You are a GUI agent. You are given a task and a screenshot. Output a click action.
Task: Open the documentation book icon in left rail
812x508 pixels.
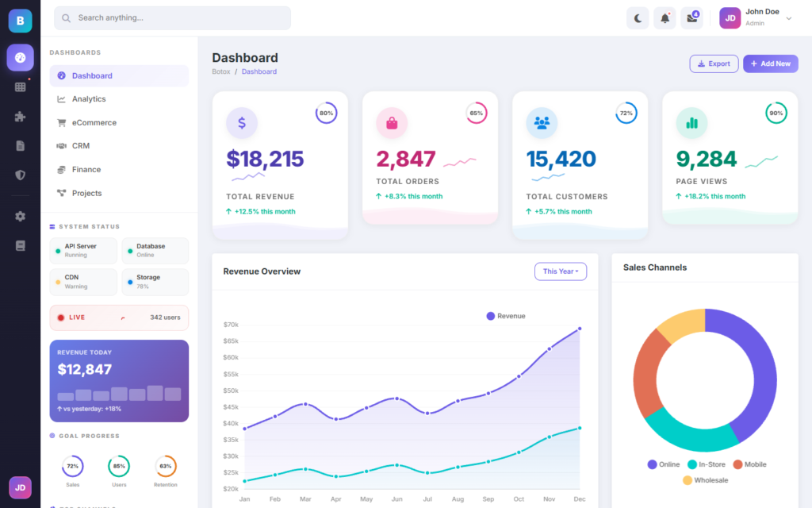(20, 246)
